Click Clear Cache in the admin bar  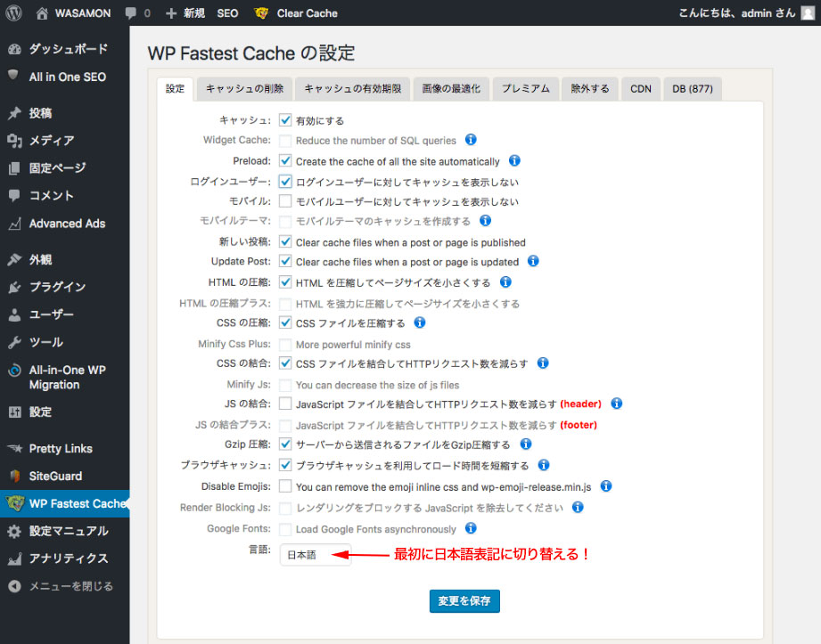307,13
